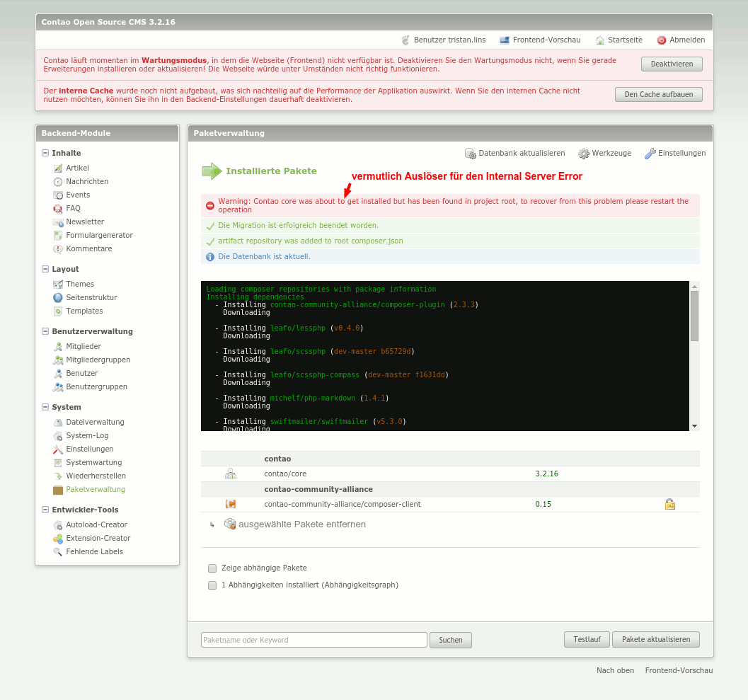The width and height of the screenshot is (748, 700).
Task: Click Den Cache aufbauen button
Action: (x=658, y=94)
